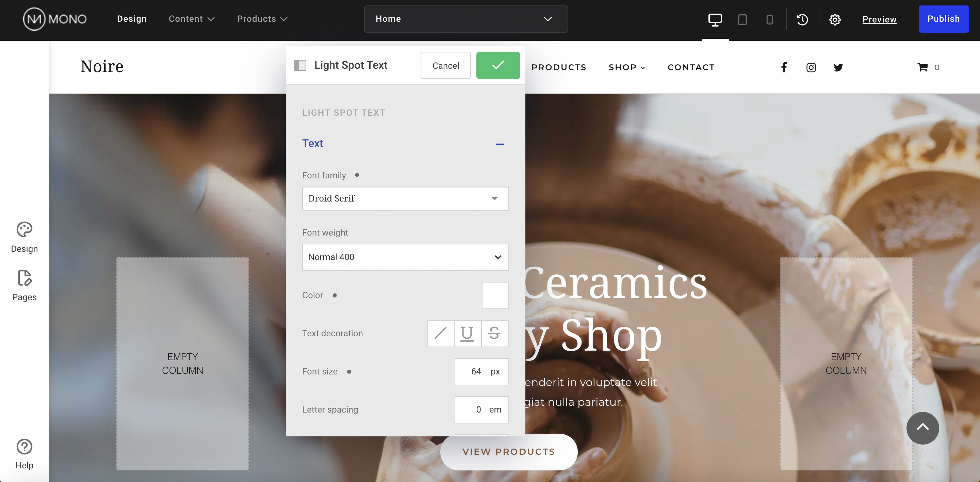The image size is (980, 482).
Task: Click CONTACT in the site navigation
Action: coord(691,67)
